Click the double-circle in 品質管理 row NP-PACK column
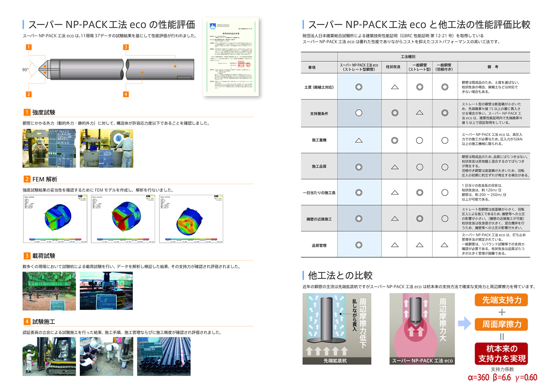The width and height of the screenshot is (554, 392). click(359, 245)
